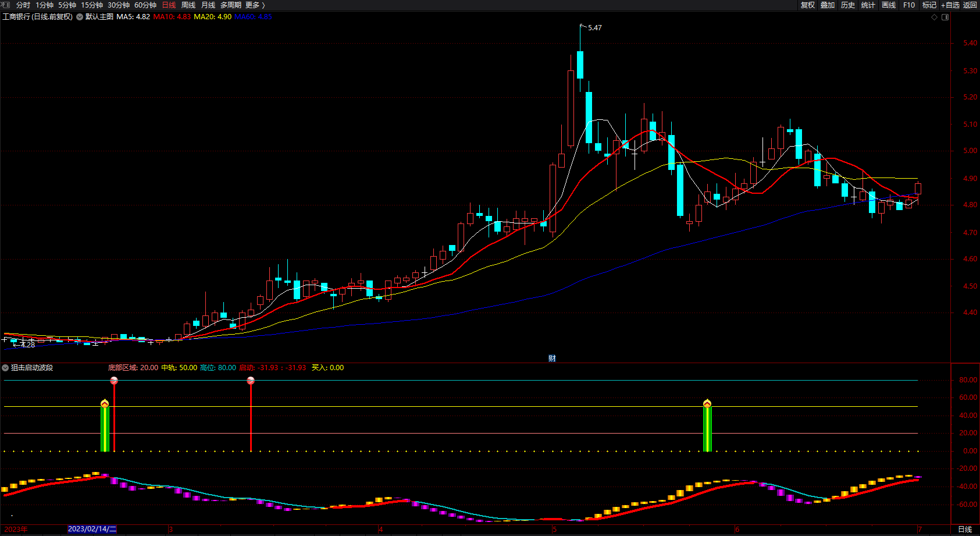Click month 6 marker on time axis
The height and width of the screenshot is (536, 980).
737,529
